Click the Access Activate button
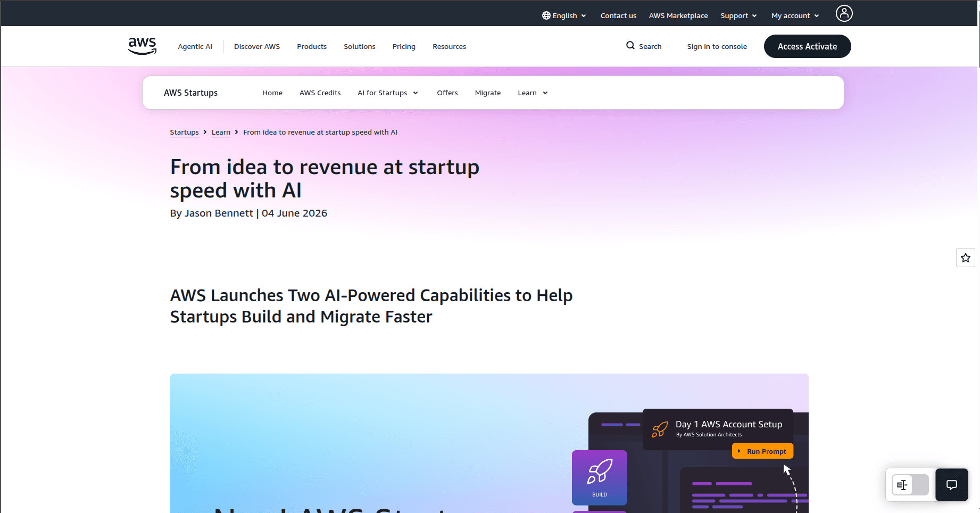 [x=807, y=46]
